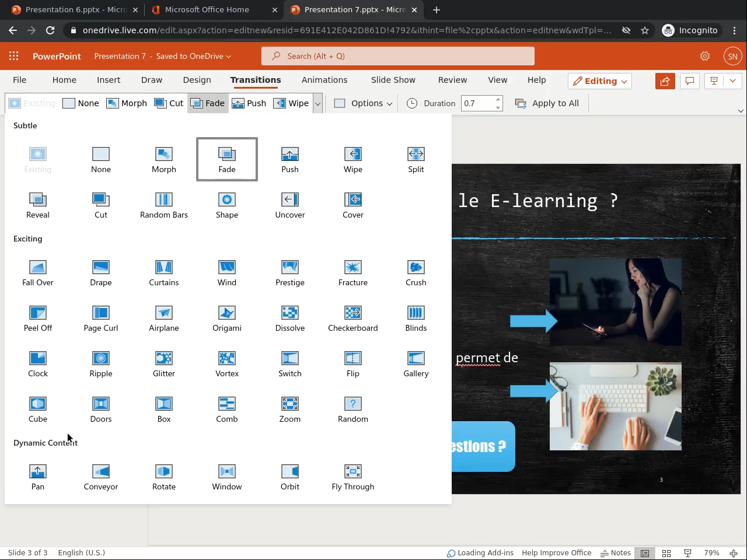Select the Morph transition in gallery
Viewport: 747px width, 560px height.
point(163,159)
